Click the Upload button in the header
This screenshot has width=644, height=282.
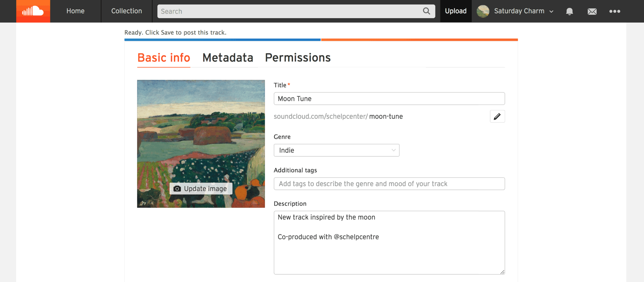tap(455, 11)
